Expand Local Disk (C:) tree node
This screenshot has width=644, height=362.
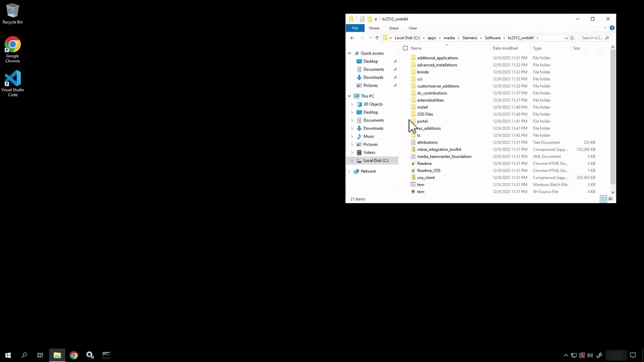click(x=352, y=160)
